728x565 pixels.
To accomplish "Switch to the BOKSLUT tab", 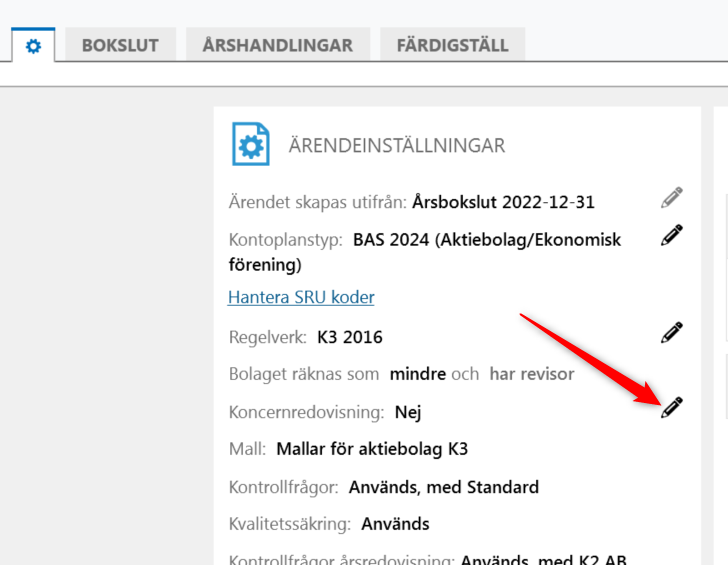I will pyautogui.click(x=120, y=45).
